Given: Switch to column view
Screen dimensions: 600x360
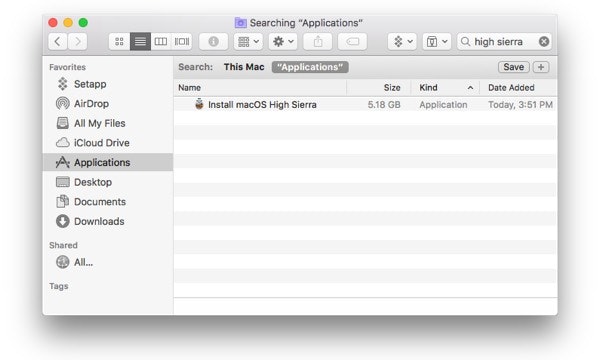Looking at the screenshot, I should tap(161, 41).
